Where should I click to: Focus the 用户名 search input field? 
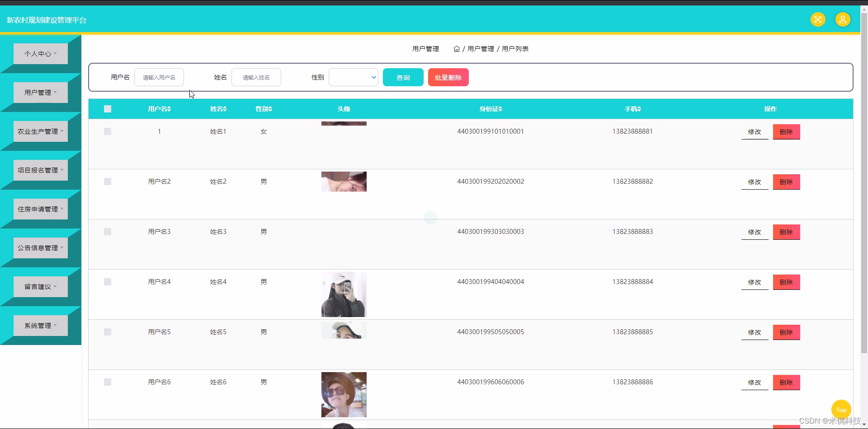[159, 77]
